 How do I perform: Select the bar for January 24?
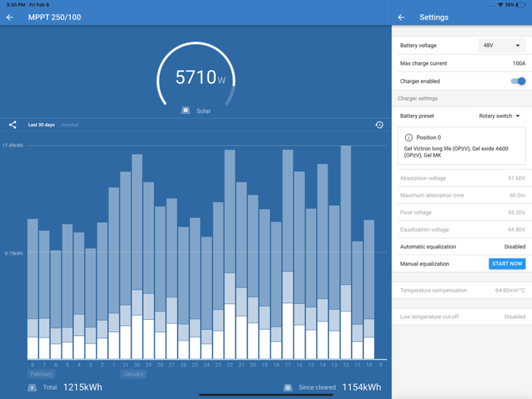[207, 298]
